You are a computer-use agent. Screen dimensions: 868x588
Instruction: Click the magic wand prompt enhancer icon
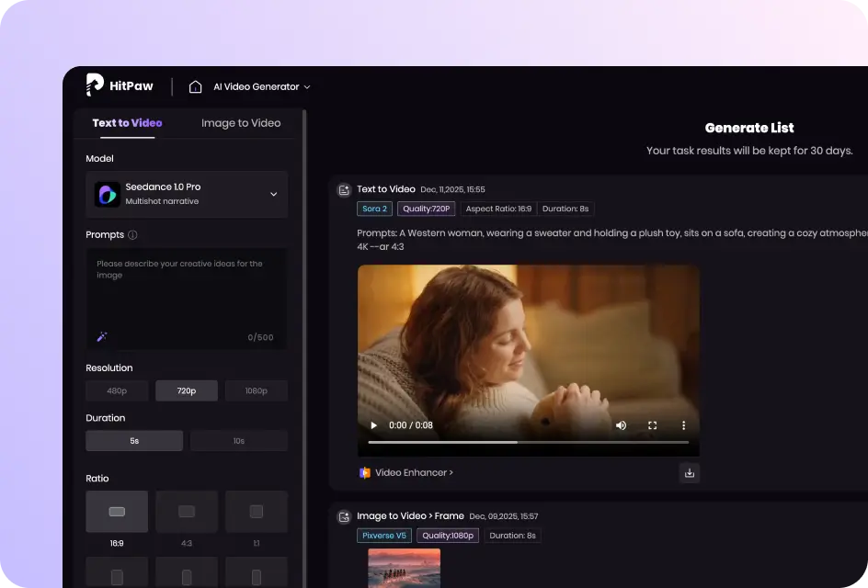click(x=102, y=337)
